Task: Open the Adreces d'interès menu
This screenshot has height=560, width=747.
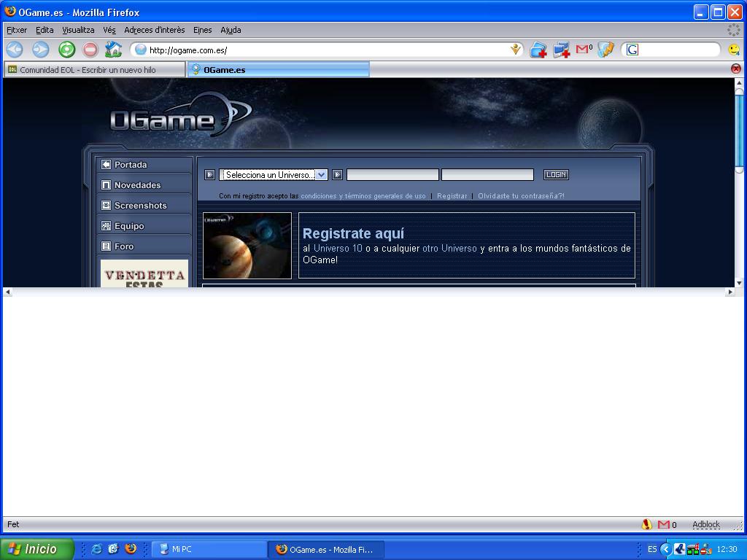Action: (x=155, y=30)
